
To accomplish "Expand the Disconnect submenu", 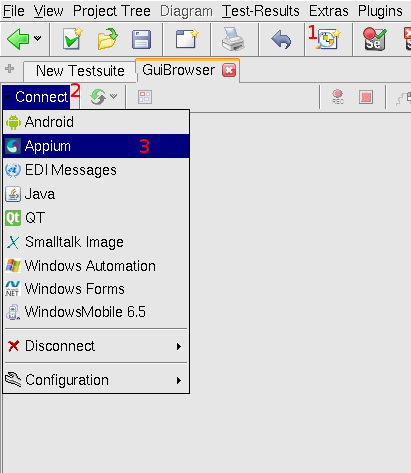I will (96, 346).
